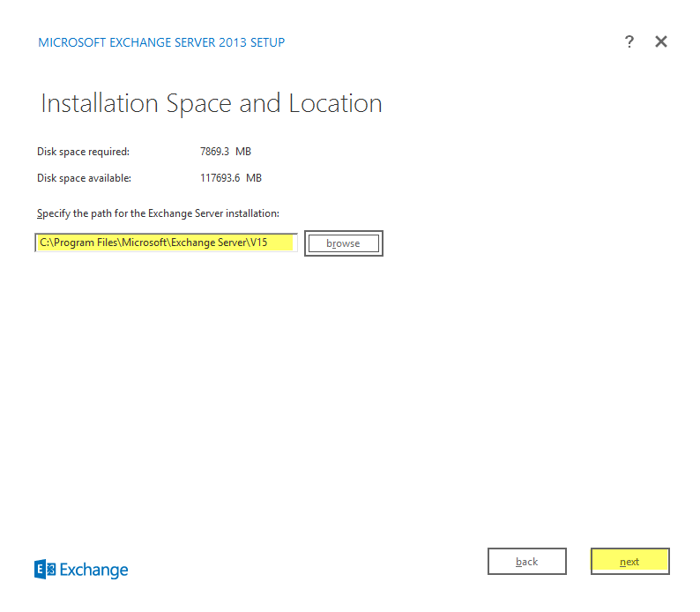Viewport: 700px width, 612px height.
Task: Close the Exchange Server 2013 Setup window
Action: point(660,41)
